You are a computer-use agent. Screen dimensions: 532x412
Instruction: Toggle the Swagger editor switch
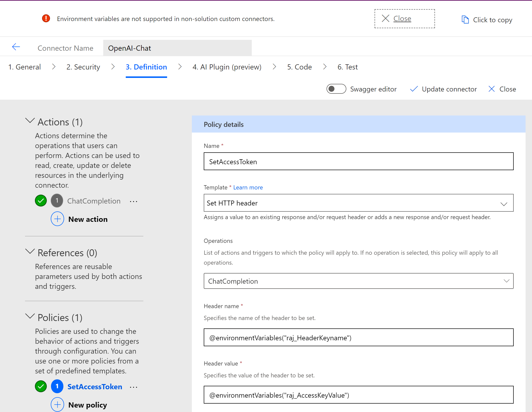coord(336,89)
